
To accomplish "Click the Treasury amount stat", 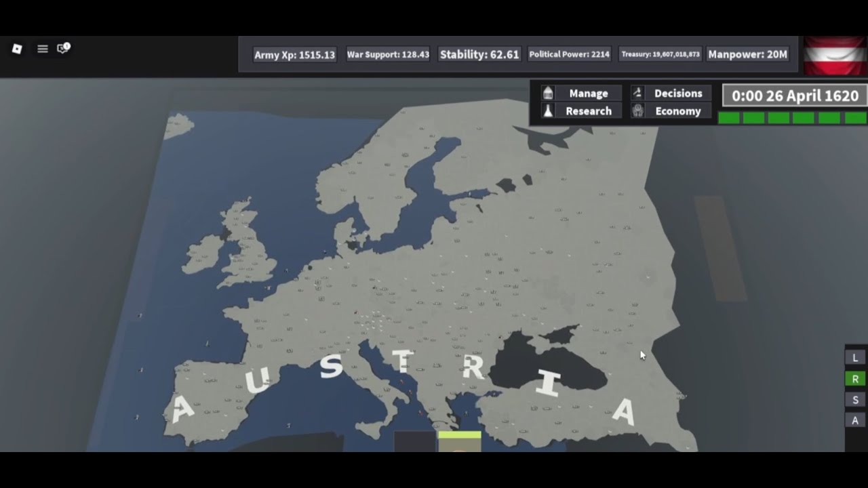I will click(660, 54).
